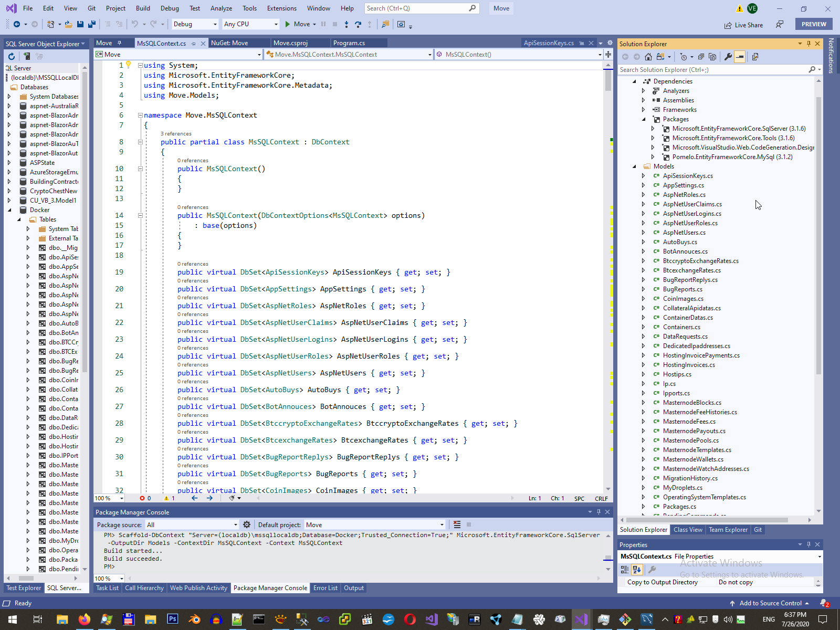Click Save All in the toolbar
The image size is (840, 630).
click(92, 24)
